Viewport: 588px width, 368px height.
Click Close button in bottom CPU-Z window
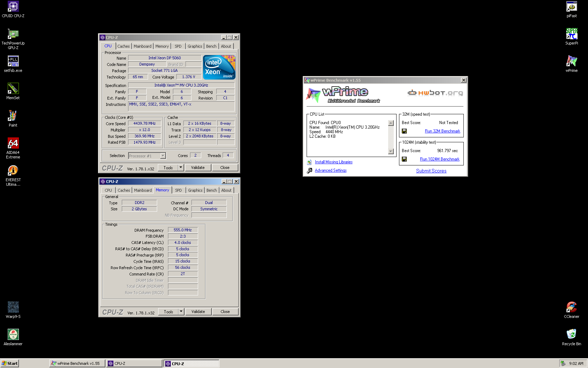tap(225, 312)
